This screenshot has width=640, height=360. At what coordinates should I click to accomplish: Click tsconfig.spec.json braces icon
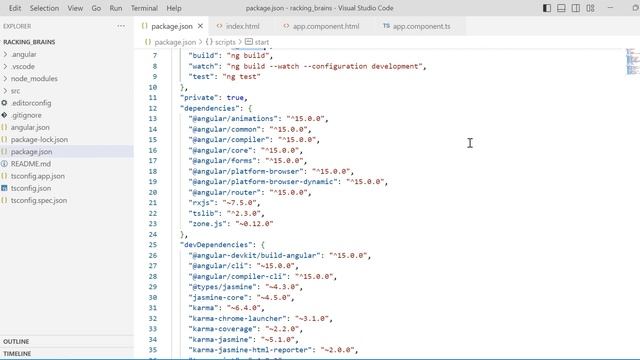coord(4,200)
